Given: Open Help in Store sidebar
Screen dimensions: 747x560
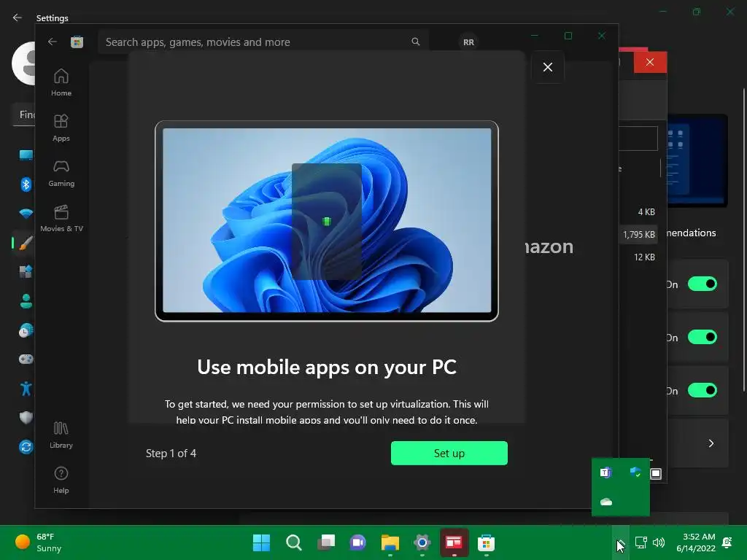Looking at the screenshot, I should click(61, 480).
